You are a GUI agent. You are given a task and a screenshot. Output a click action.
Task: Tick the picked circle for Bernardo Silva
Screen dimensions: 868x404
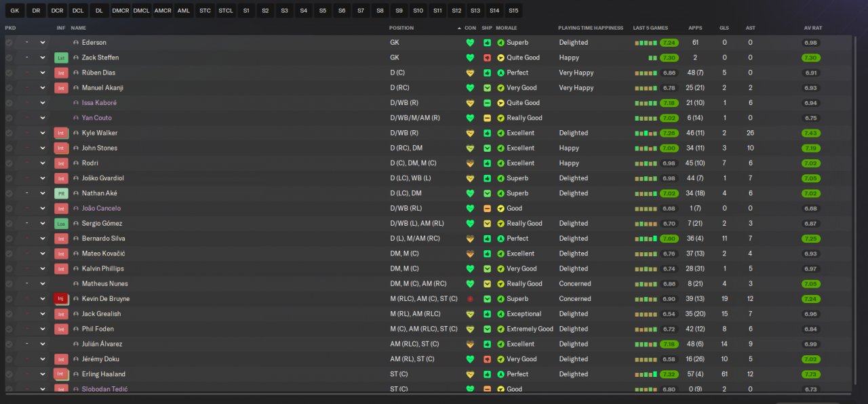pos(9,239)
